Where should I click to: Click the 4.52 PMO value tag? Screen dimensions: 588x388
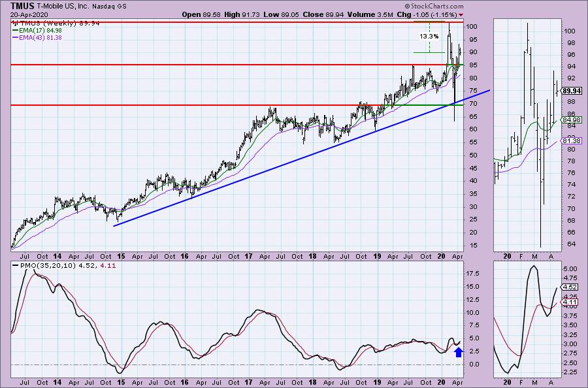coord(570,287)
